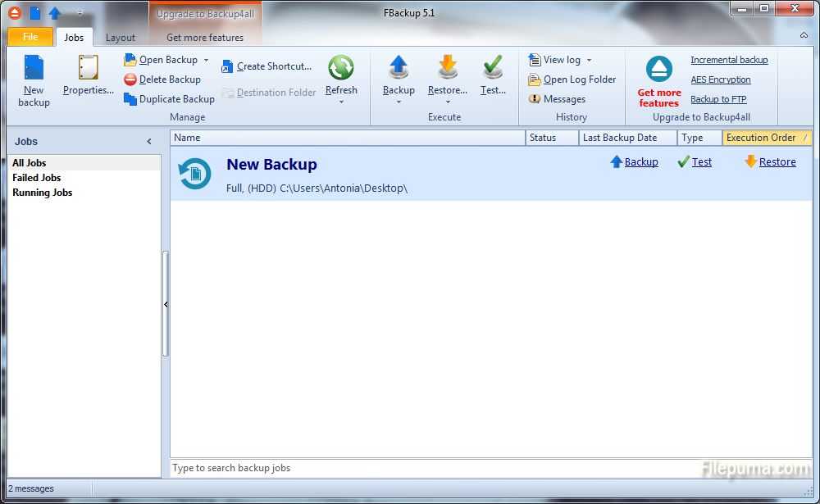
Task: Click Create Shortcut
Action: [x=266, y=66]
